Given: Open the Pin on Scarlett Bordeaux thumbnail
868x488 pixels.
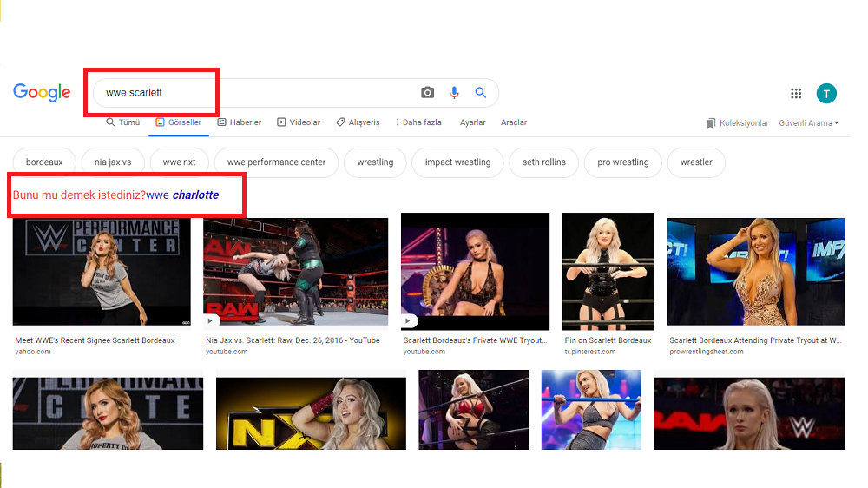Looking at the screenshot, I should coord(608,272).
